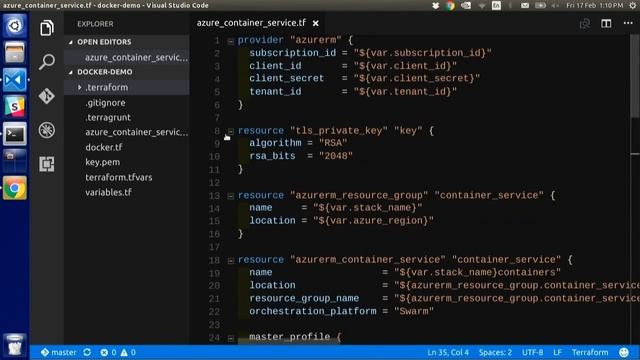This screenshot has width=640, height=360.
Task: Click Spaces: 2 indentation setting
Action: click(495, 352)
